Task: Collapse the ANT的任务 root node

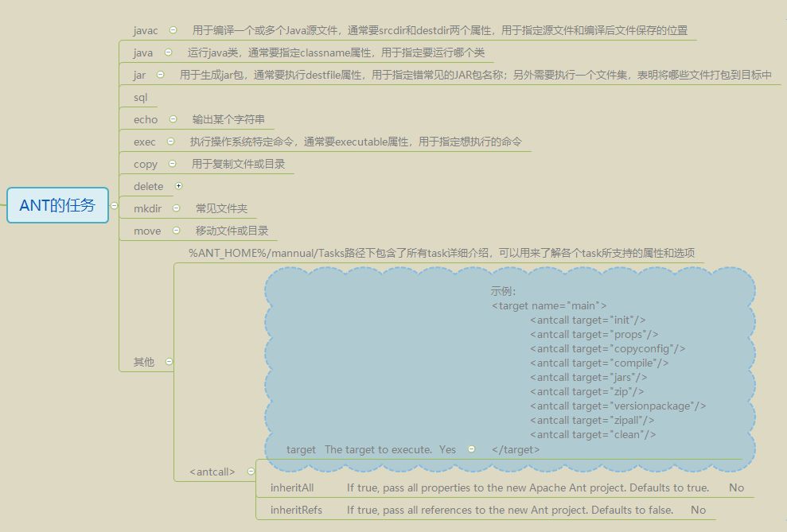Action: point(115,206)
